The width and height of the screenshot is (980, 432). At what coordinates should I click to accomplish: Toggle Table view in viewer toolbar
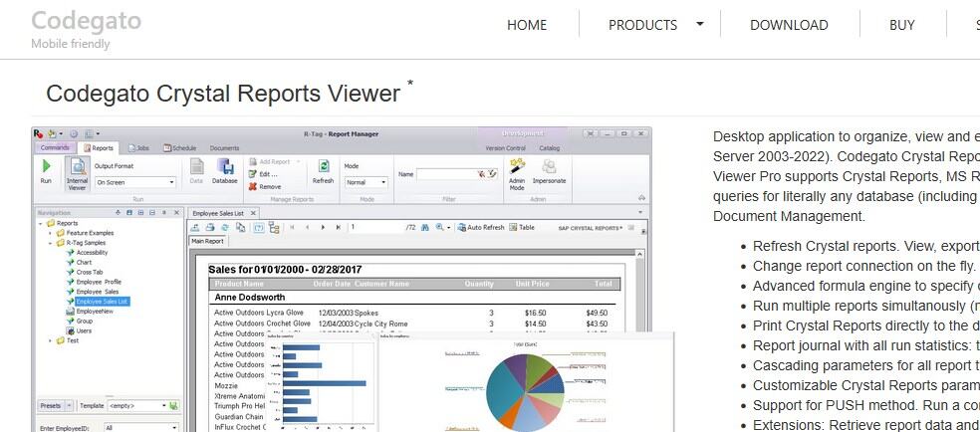pos(521,227)
